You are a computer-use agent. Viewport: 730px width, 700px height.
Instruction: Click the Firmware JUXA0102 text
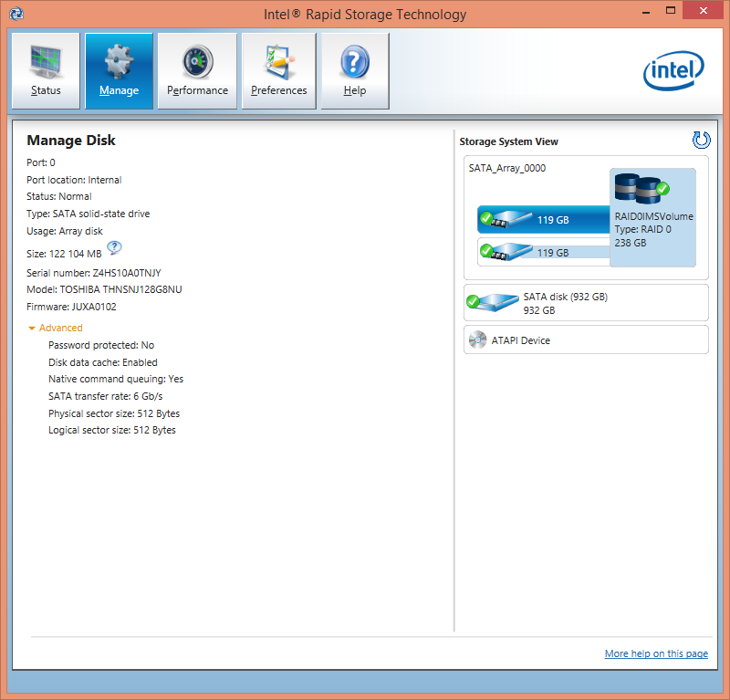coord(71,307)
